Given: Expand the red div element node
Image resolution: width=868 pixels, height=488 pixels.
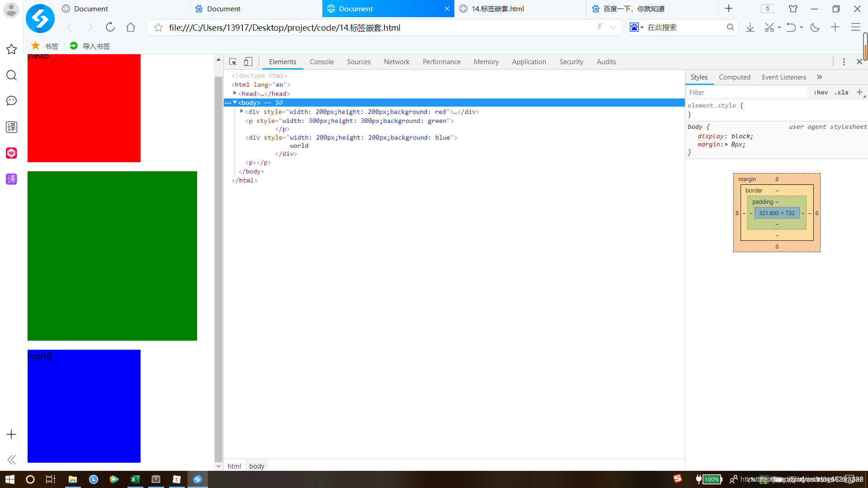Looking at the screenshot, I should [241, 111].
